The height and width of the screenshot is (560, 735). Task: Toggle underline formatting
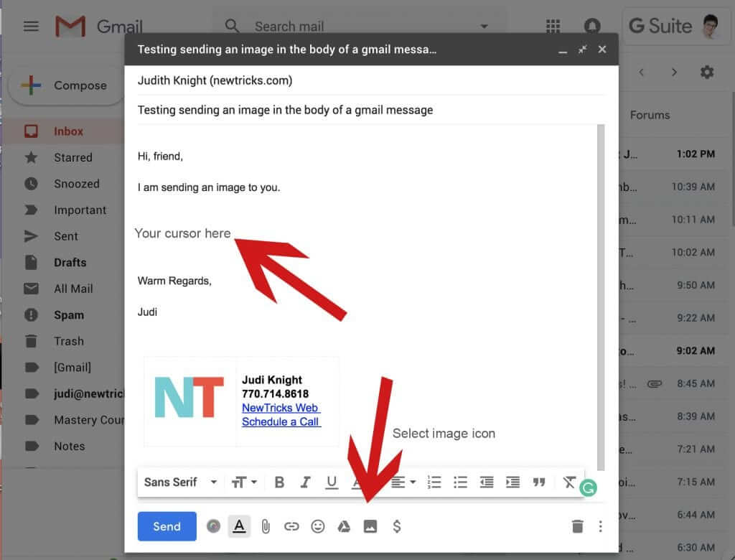332,482
